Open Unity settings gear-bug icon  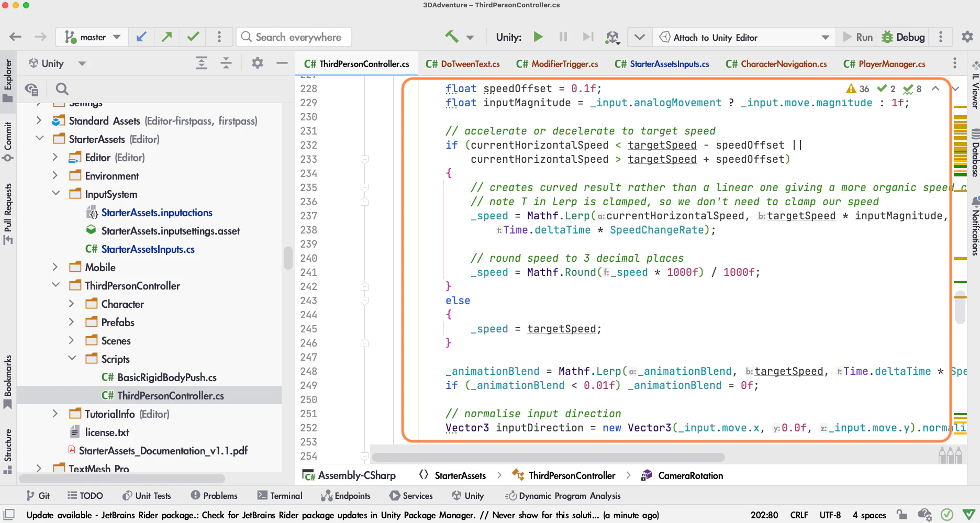pyautogui.click(x=612, y=37)
